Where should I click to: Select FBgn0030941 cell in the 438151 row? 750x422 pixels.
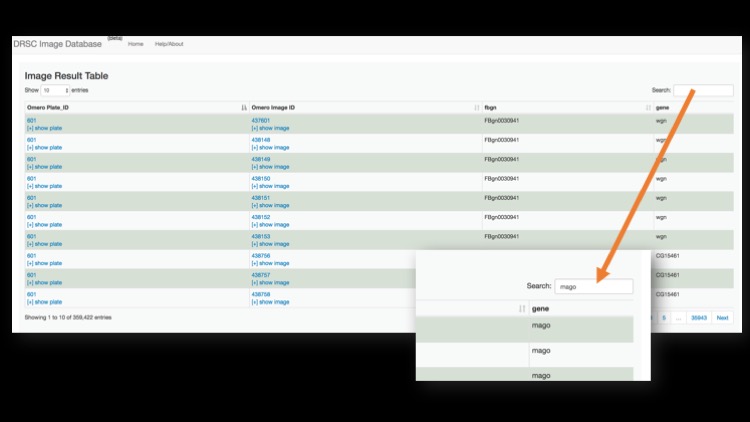(x=501, y=198)
